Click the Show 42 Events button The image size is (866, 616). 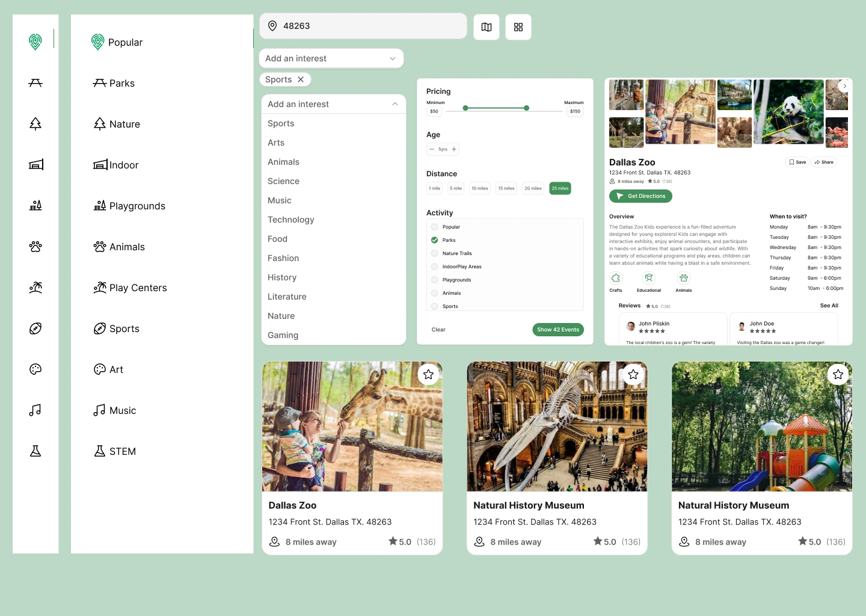point(558,330)
